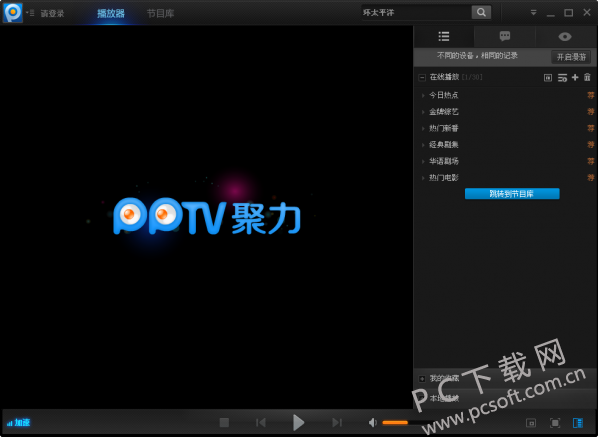Viewport: 598px width, 437px height.
Task: Open the playlist play-order mode icon
Action: [x=562, y=77]
